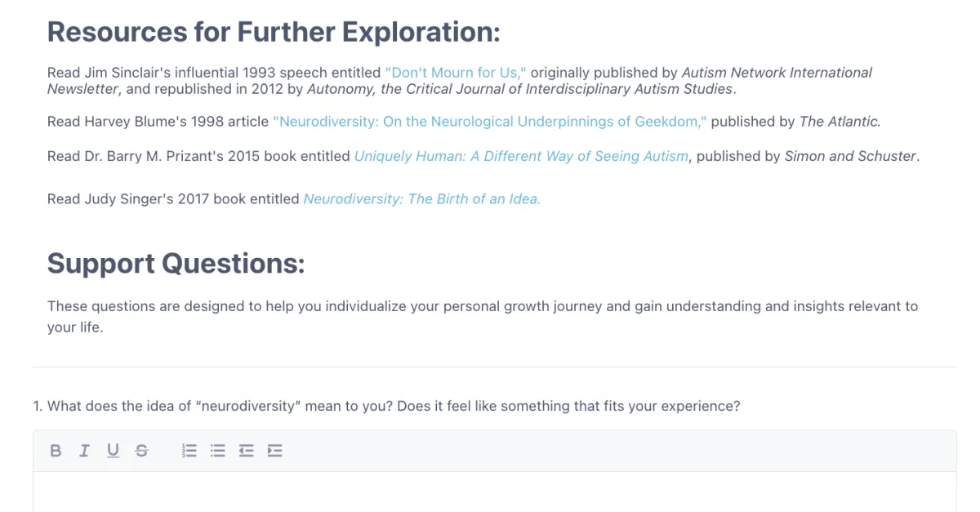Open Uniquely Human book link
This screenshot has height=512, width=980.
pyautogui.click(x=521, y=156)
